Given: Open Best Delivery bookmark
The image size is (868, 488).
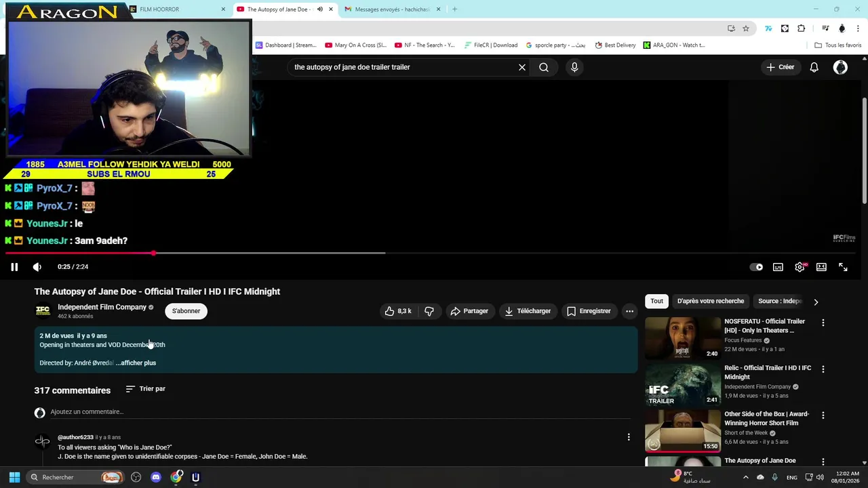Looking at the screenshot, I should tap(615, 45).
